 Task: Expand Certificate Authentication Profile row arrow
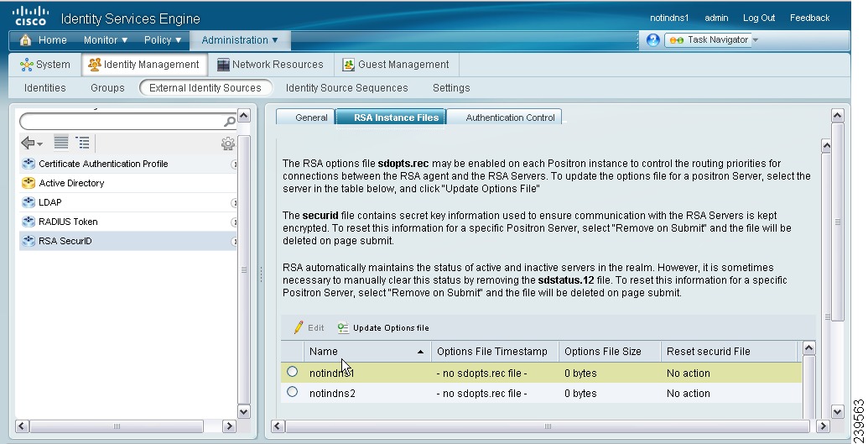point(234,164)
